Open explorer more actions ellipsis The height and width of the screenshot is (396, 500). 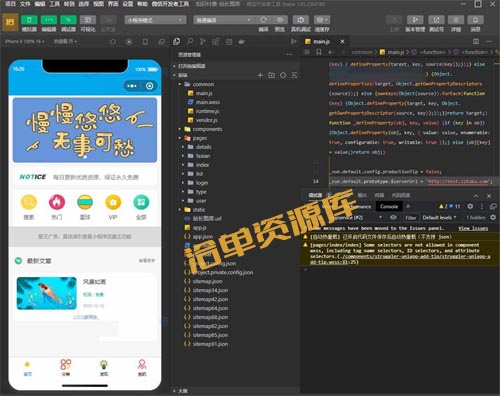pyautogui.click(x=289, y=54)
